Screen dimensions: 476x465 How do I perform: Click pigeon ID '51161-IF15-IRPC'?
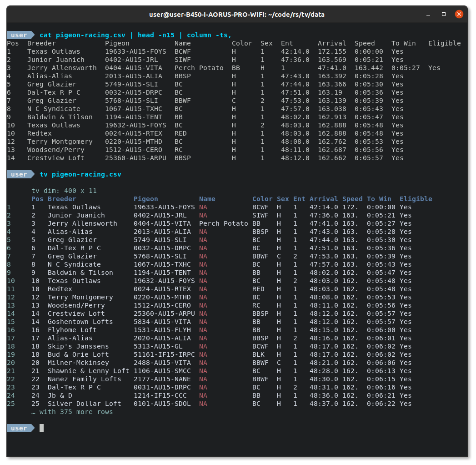[x=164, y=355]
